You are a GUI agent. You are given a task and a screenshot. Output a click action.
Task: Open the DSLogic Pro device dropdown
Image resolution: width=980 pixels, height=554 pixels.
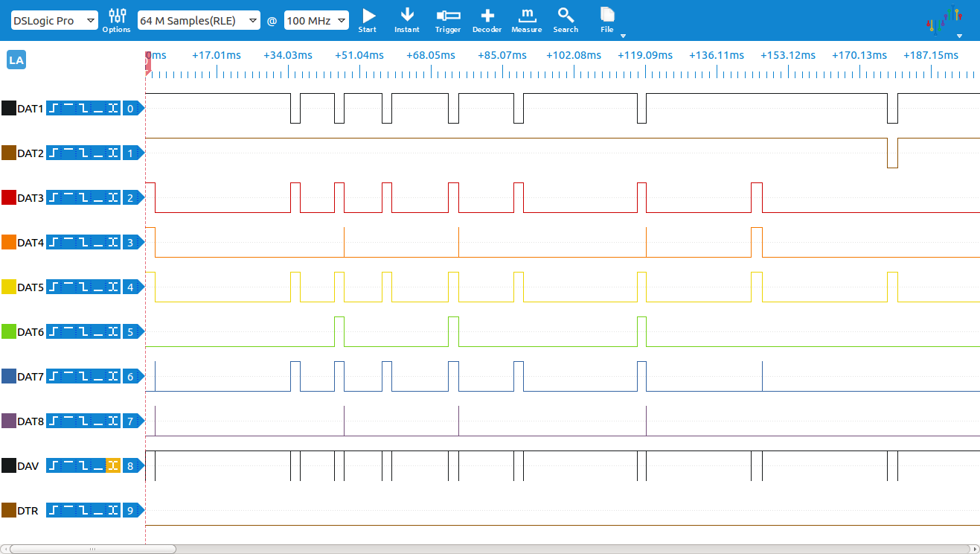[x=54, y=21]
